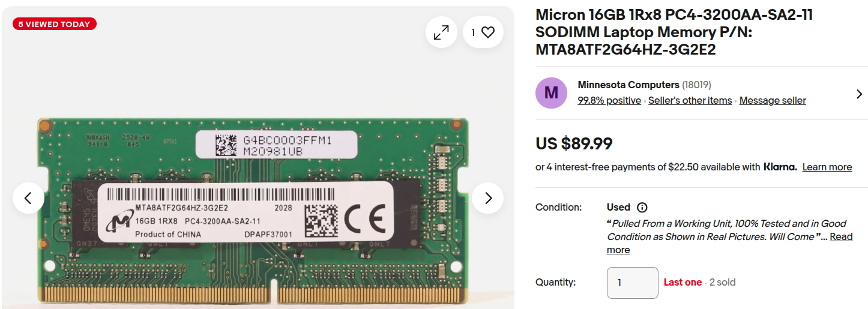Expand condition description with Read more

[x=840, y=237]
